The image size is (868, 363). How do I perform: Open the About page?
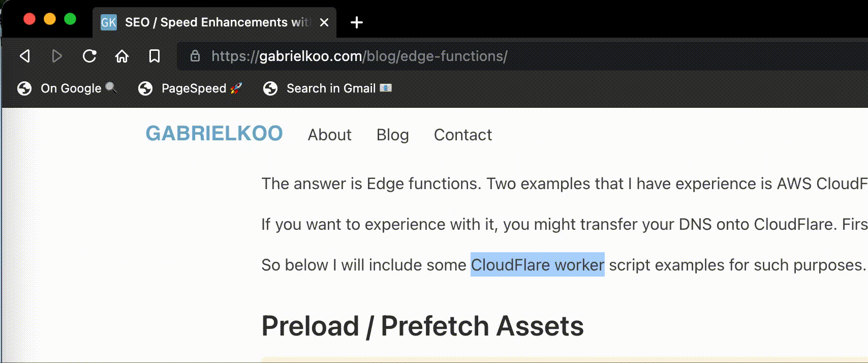coord(329,135)
